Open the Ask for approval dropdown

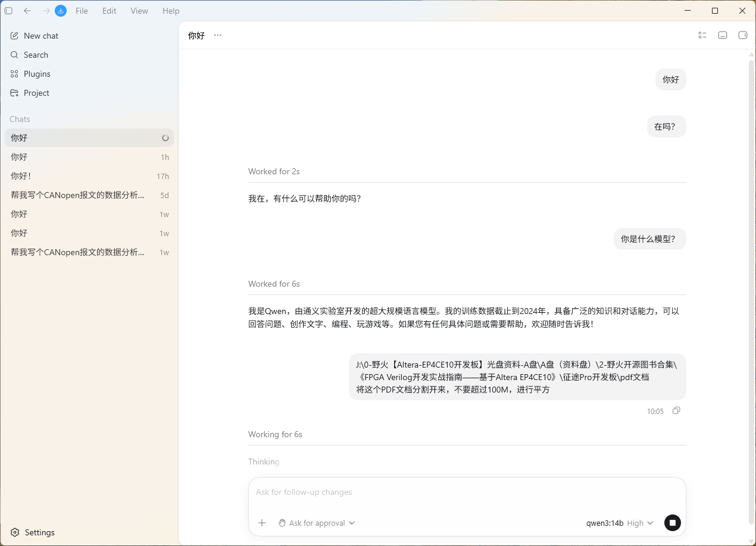(317, 523)
